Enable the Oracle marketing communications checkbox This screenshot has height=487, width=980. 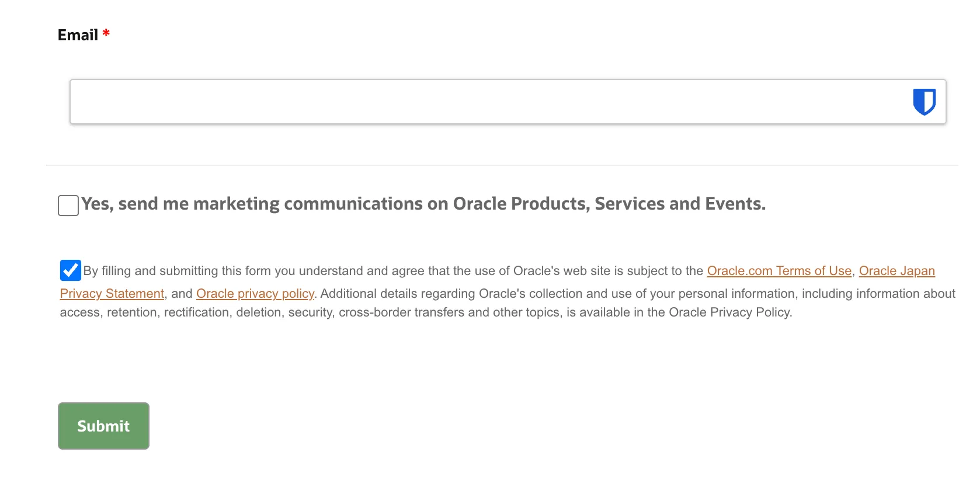[68, 206]
